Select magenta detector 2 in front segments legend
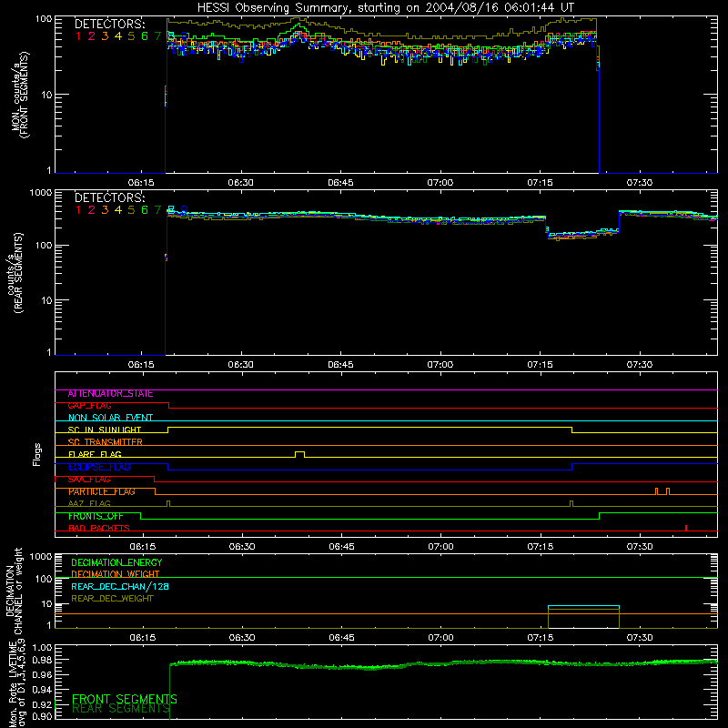Image resolution: width=728 pixels, height=728 pixels. pos(92,36)
